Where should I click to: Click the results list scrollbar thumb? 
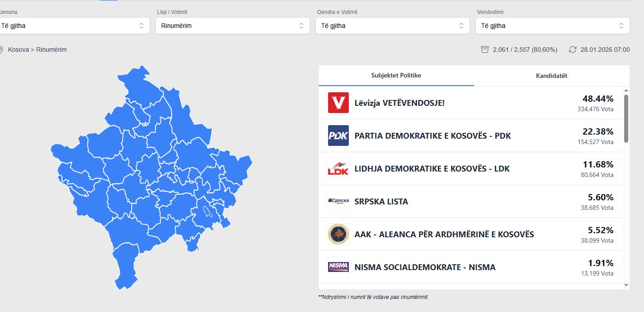[626, 118]
